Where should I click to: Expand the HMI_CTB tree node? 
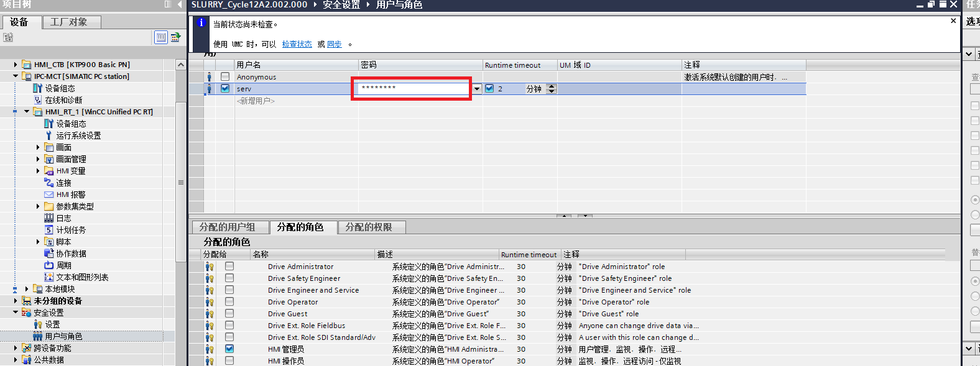click(16, 65)
